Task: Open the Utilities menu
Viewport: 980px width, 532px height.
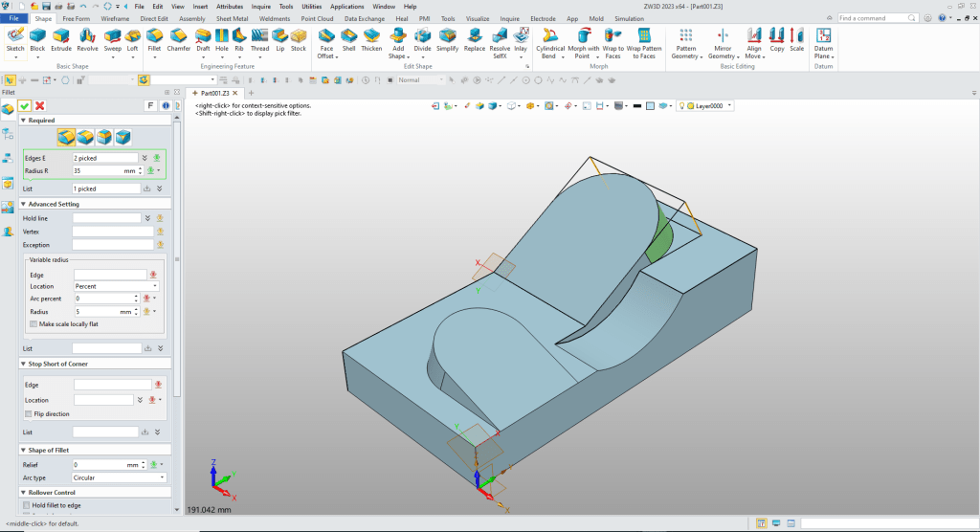Action: pos(312,6)
